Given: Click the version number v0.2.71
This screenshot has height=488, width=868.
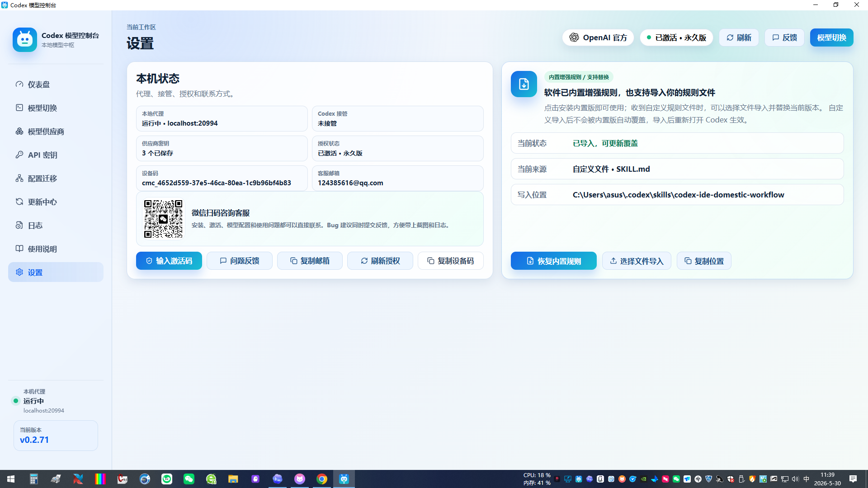Looking at the screenshot, I should pyautogui.click(x=34, y=440).
